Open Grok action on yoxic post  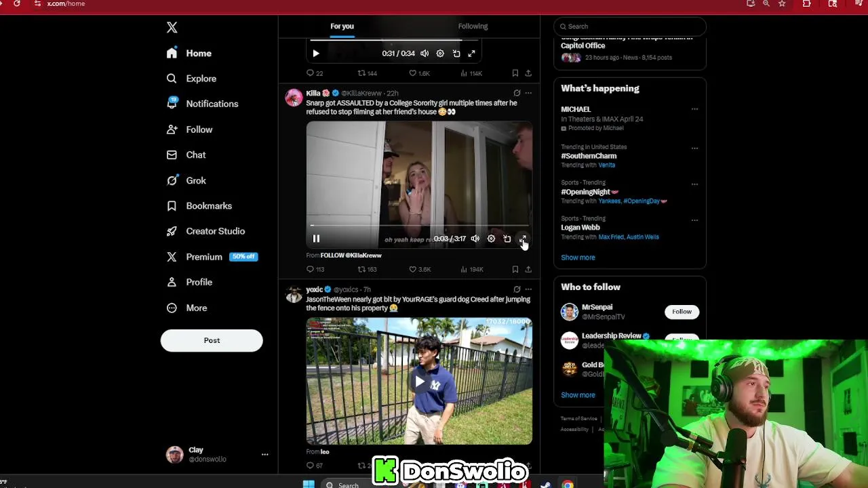[x=517, y=289]
